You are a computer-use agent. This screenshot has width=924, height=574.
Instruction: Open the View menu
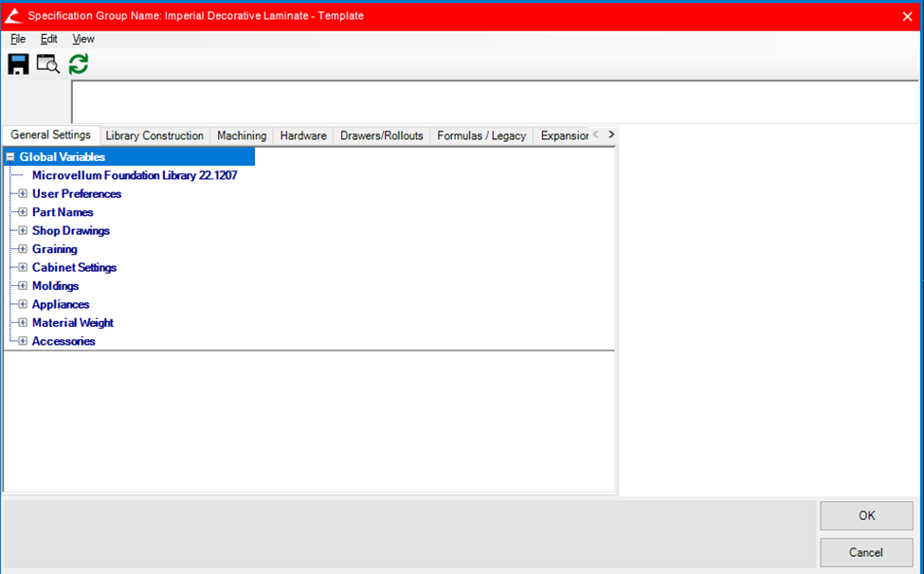83,40
